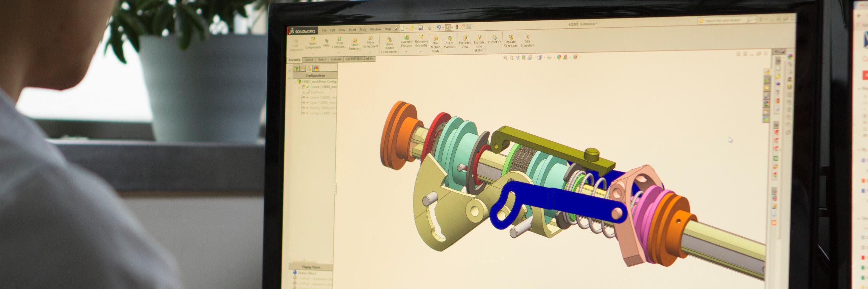Open dropdown arrow next to Save icon
The width and height of the screenshot is (868, 289).
coord(425,28)
